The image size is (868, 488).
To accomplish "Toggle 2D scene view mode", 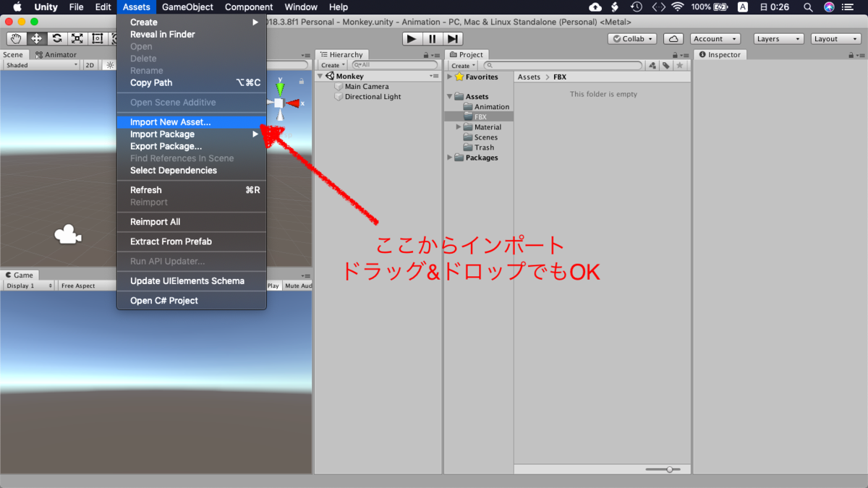I will pos(90,65).
